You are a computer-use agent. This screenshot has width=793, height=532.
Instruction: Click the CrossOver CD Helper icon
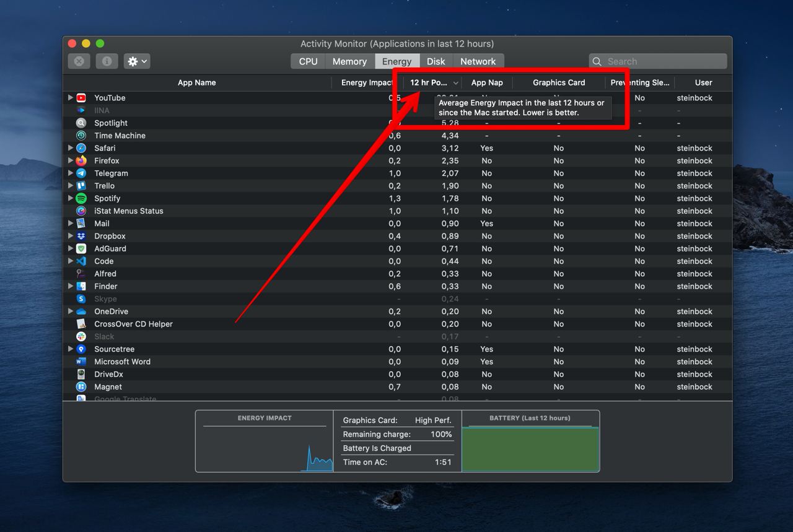(81, 324)
